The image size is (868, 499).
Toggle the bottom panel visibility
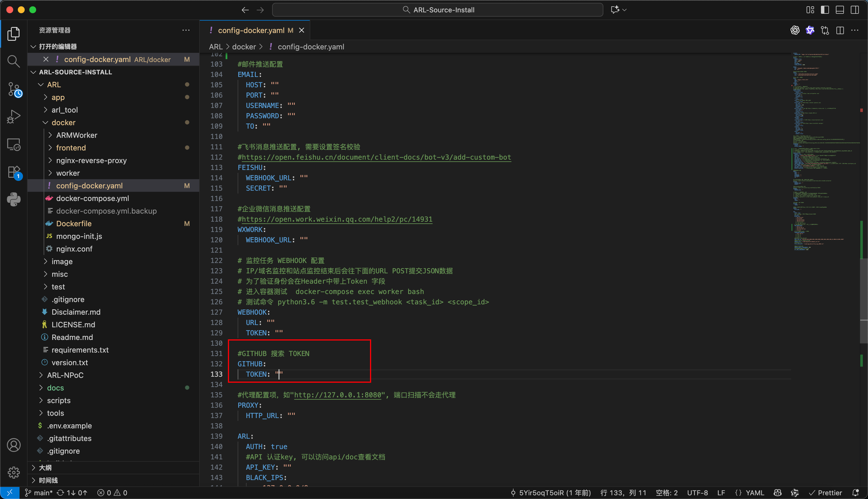point(840,10)
